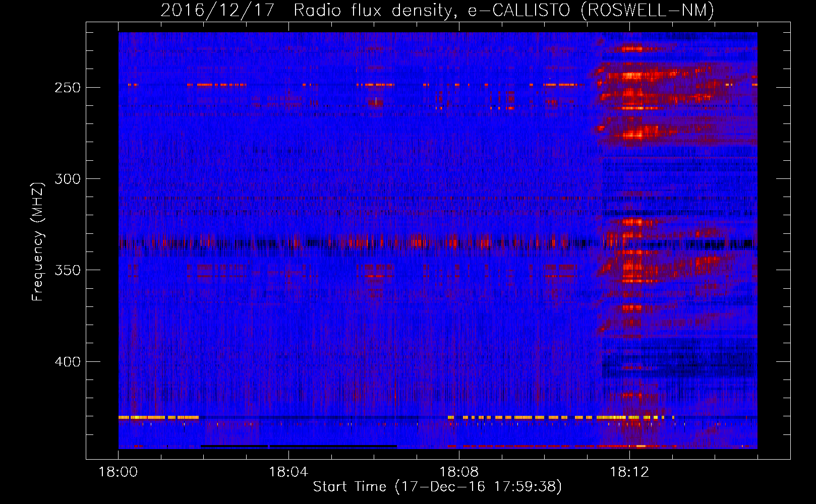Image resolution: width=816 pixels, height=504 pixels.
Task: Click the 18:00 time tick label
Action: [x=119, y=472]
